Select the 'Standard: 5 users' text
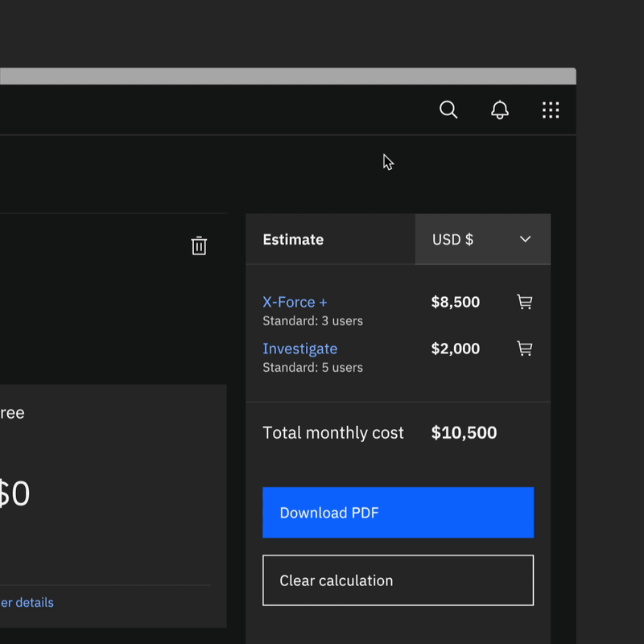 click(x=312, y=367)
